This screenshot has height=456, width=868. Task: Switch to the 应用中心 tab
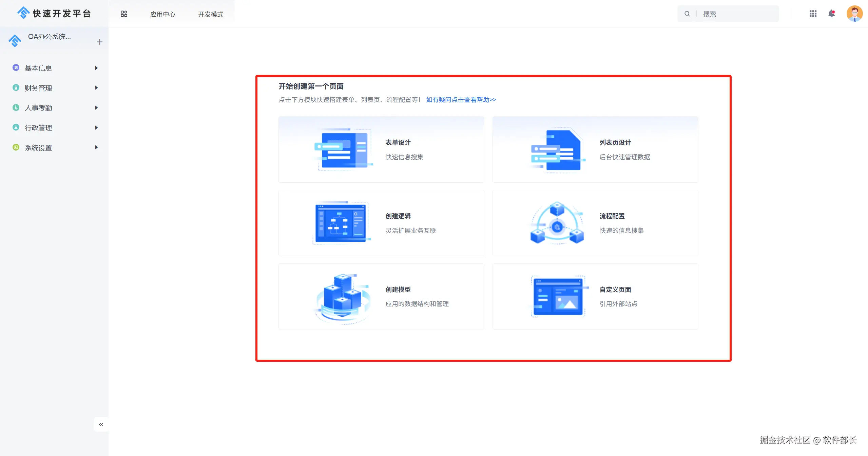pos(162,14)
